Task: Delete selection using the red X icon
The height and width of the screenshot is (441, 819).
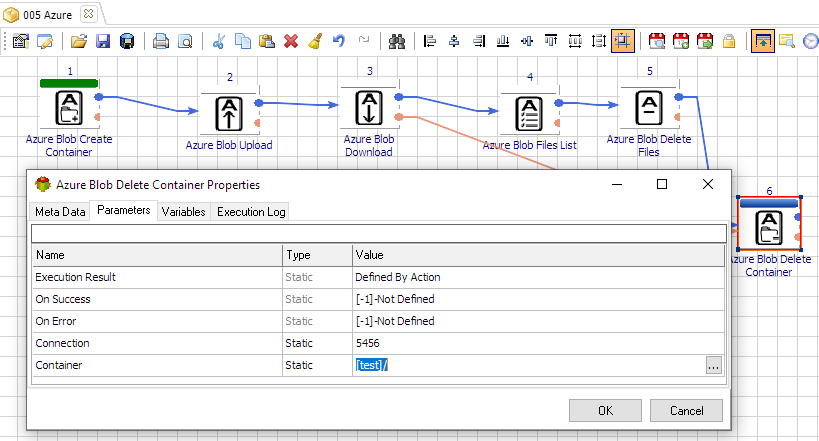Action: click(x=291, y=41)
